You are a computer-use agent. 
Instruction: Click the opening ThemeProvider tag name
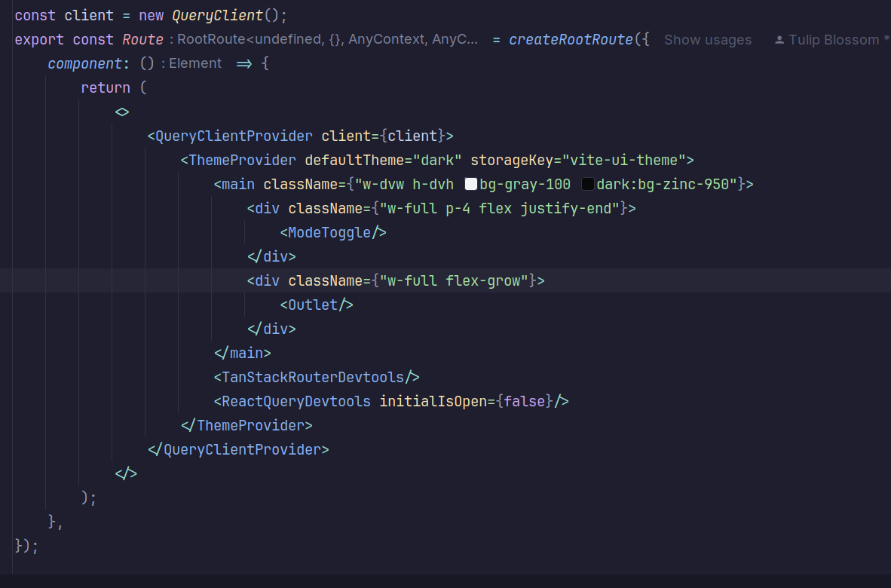242,161
